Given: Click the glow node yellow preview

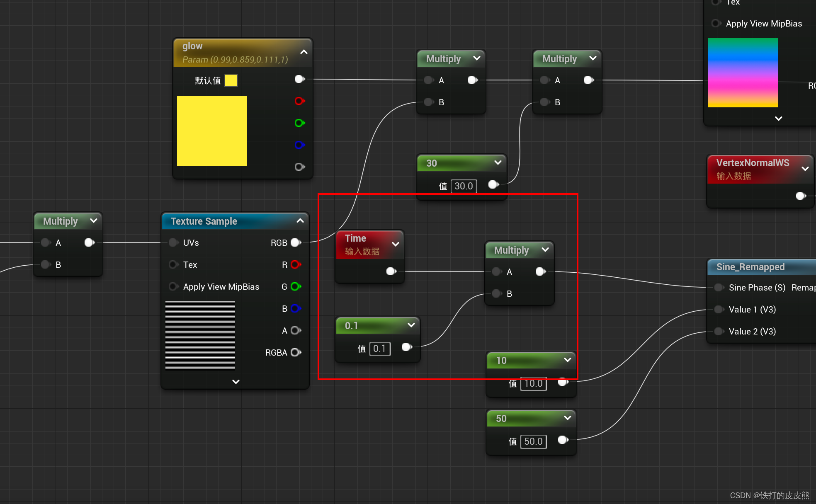Looking at the screenshot, I should (212, 131).
